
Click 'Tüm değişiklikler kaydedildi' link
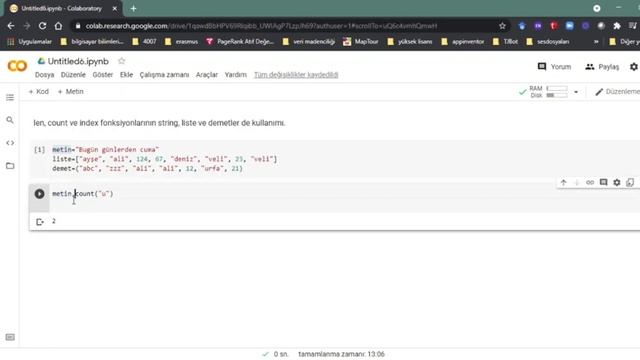(x=296, y=75)
